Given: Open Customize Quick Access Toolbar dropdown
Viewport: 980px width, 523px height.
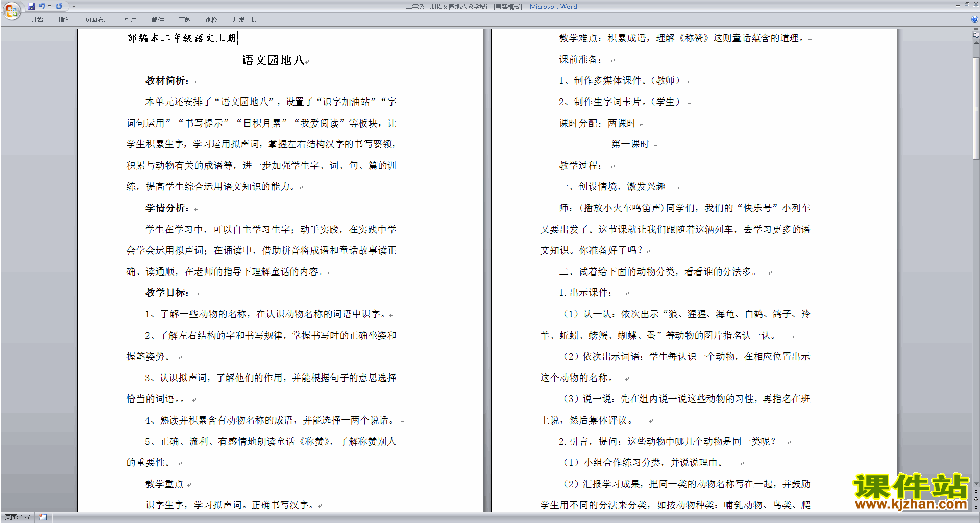Looking at the screenshot, I should [73, 6].
